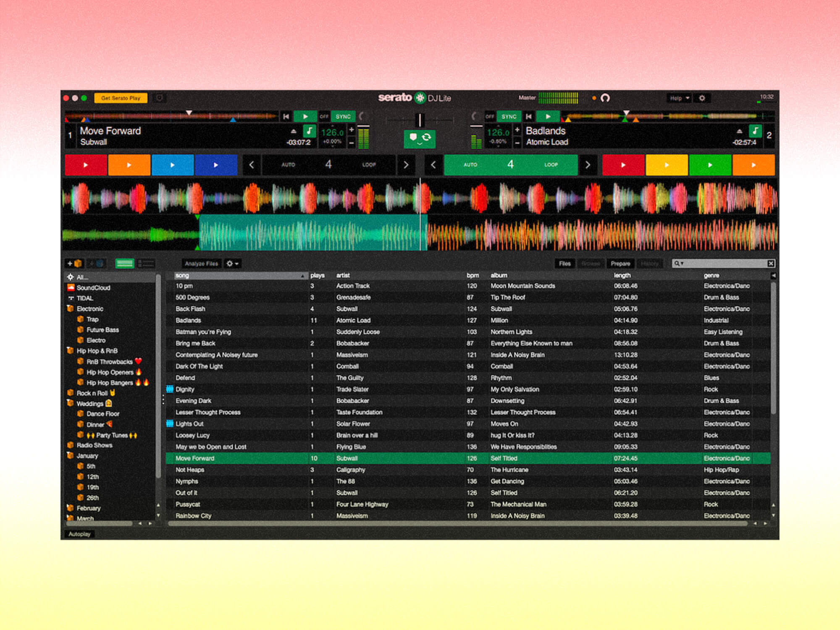Trigger yellow cue point on deck 2
The image size is (840, 630).
tap(667, 165)
